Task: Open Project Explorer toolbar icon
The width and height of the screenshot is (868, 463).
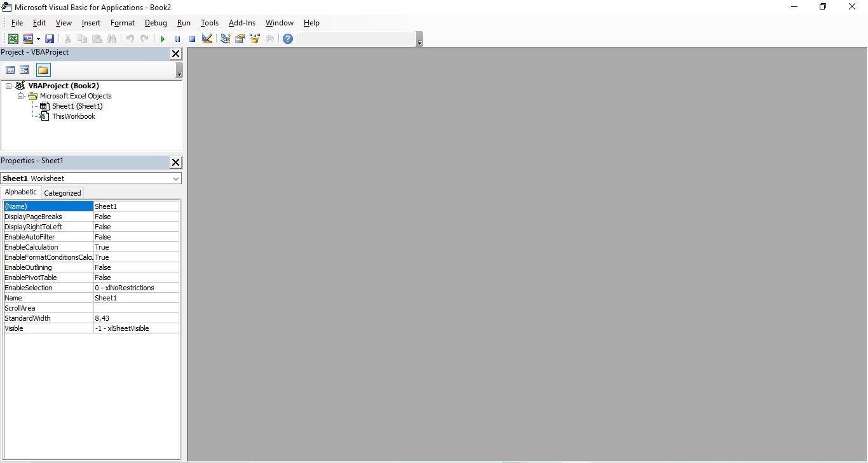Action: pyautogui.click(x=225, y=39)
